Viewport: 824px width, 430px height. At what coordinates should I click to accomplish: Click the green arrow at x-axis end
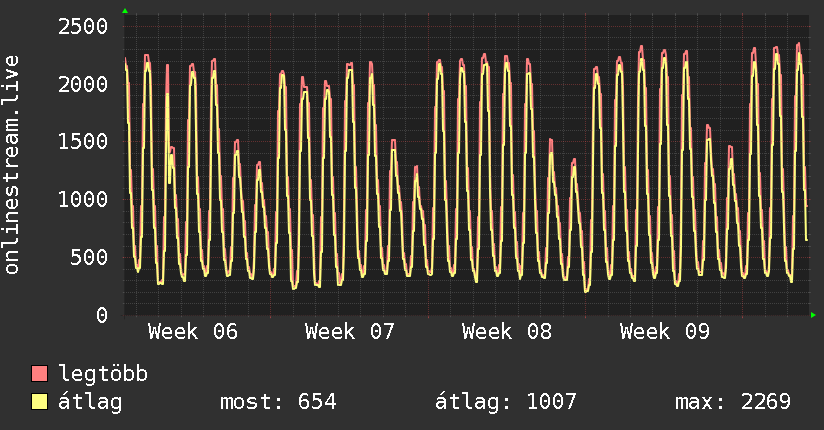point(813,315)
